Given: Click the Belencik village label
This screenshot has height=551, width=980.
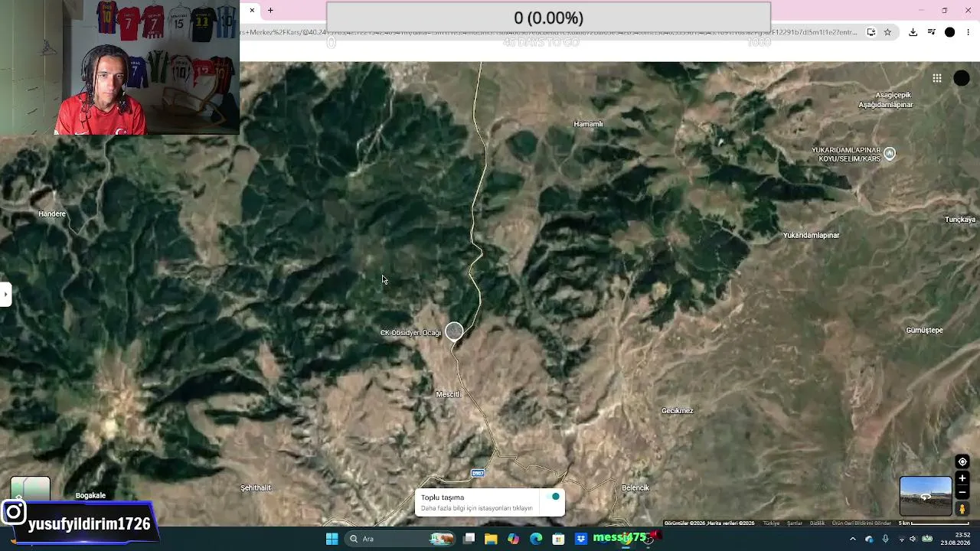Looking at the screenshot, I should 635,488.
